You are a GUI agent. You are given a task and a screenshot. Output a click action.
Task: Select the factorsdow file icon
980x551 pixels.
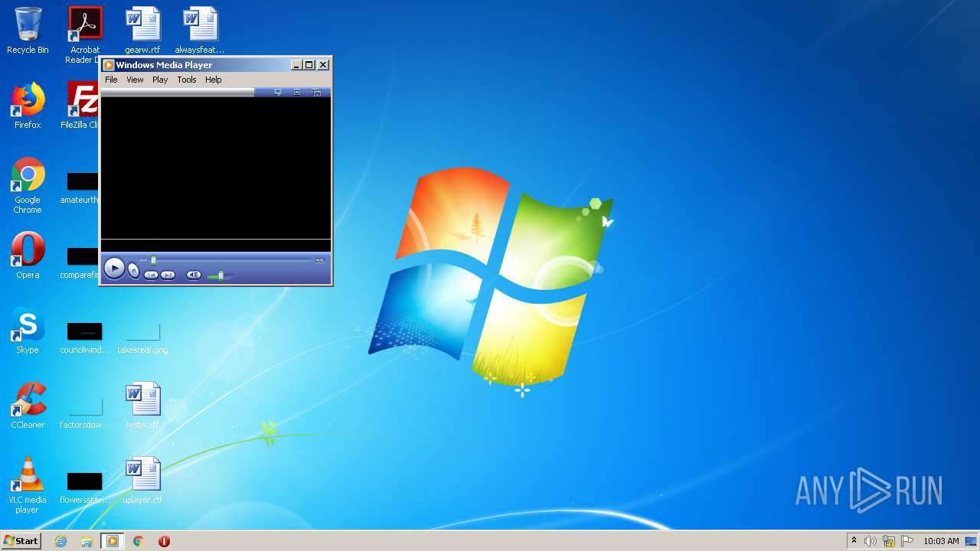(x=84, y=412)
